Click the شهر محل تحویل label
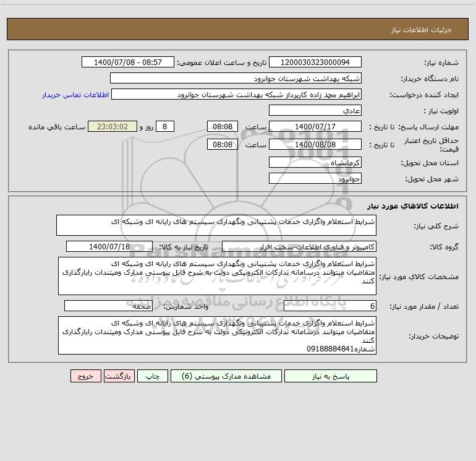 [x=431, y=179]
